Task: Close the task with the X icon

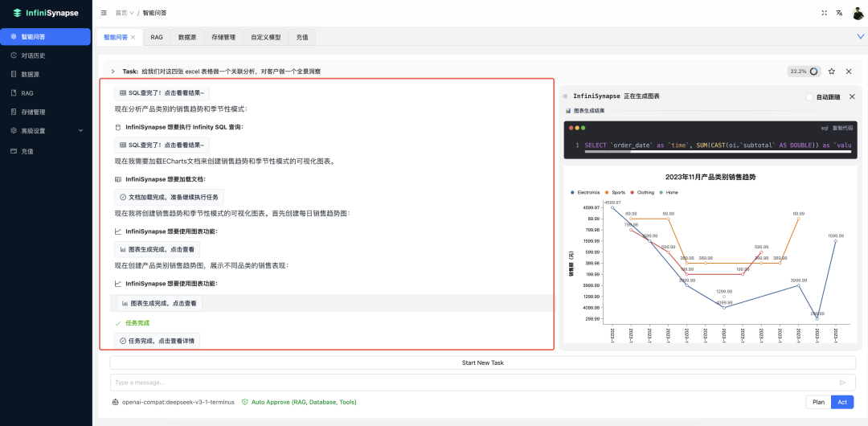Action: pyautogui.click(x=849, y=72)
